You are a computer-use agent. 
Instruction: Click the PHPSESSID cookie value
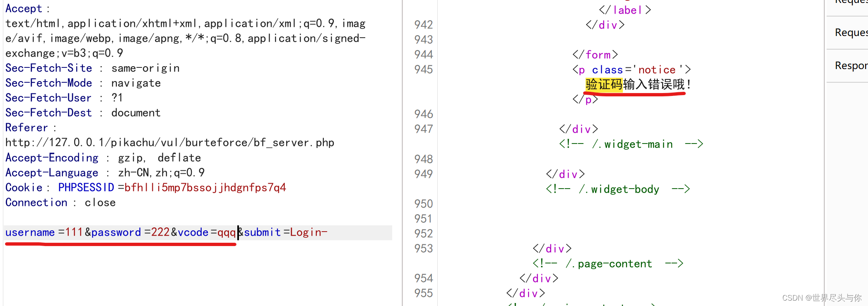tap(205, 188)
